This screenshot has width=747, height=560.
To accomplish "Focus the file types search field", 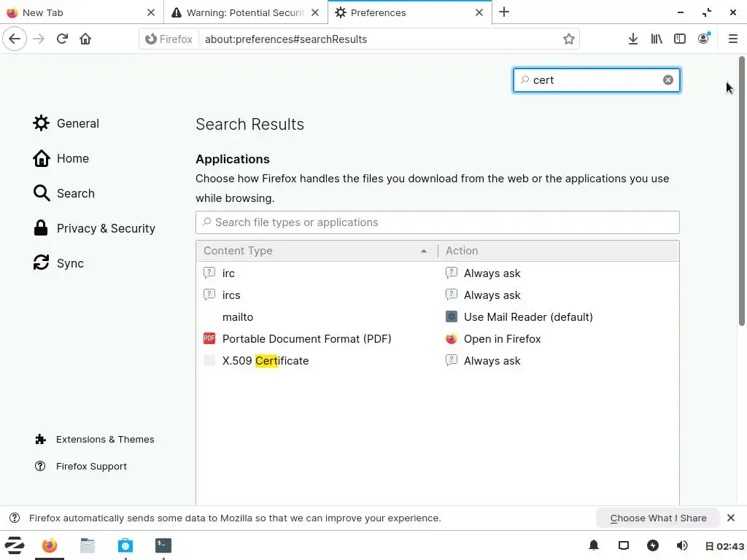I will (x=438, y=222).
